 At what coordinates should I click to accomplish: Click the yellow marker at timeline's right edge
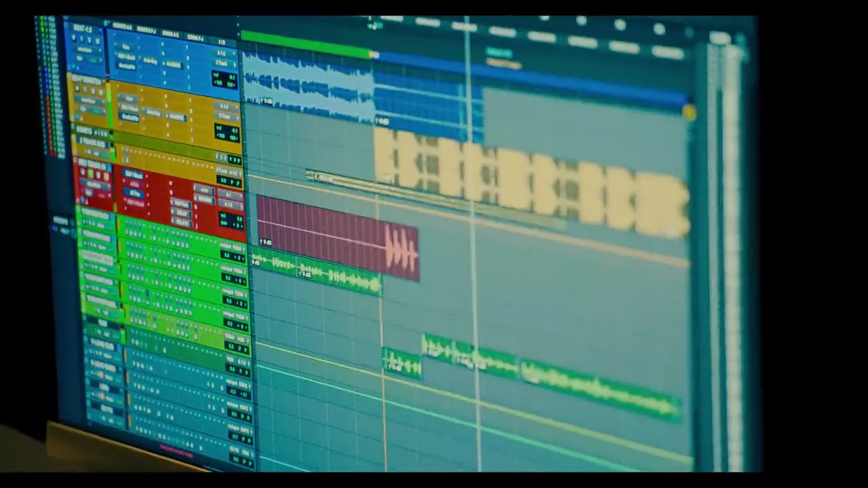(x=689, y=113)
